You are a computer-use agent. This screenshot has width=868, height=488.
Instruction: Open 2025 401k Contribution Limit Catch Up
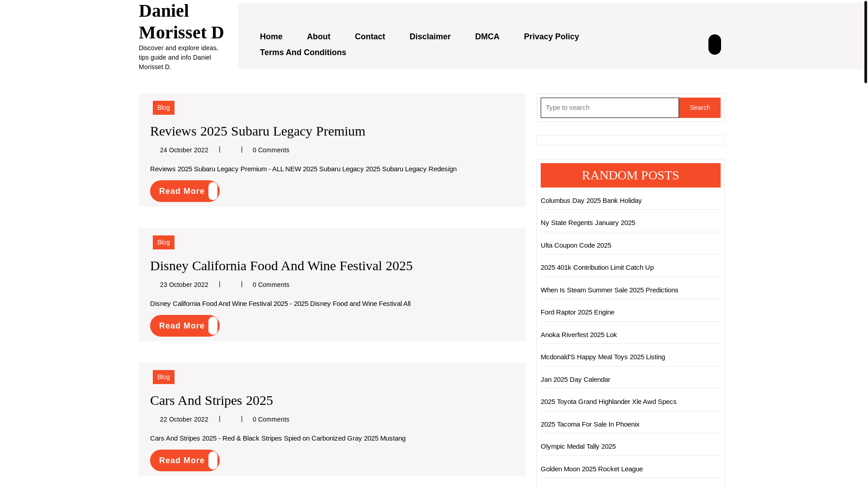click(x=597, y=267)
